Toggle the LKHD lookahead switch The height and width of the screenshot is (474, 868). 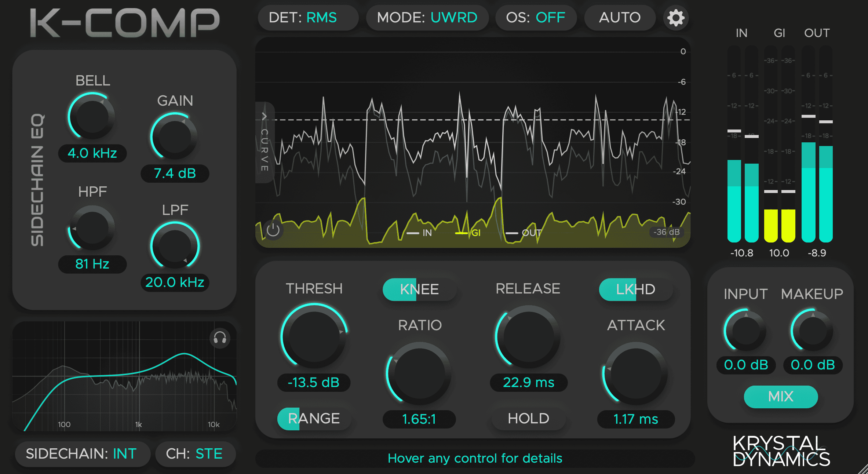(635, 289)
